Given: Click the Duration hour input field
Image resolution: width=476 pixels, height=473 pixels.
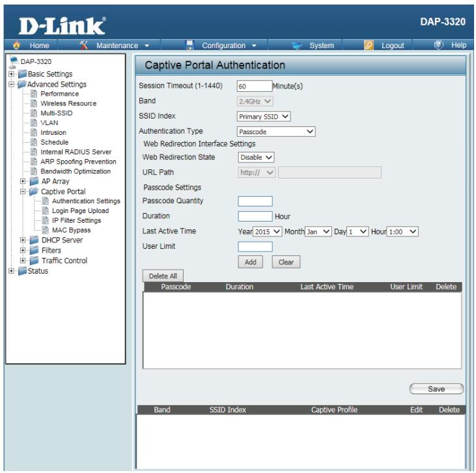Looking at the screenshot, I should click(255, 216).
